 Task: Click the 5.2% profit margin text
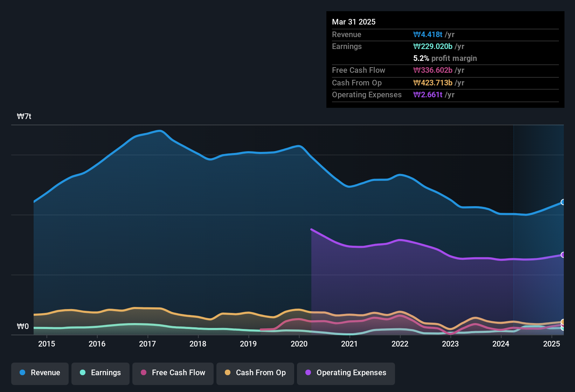[445, 58]
